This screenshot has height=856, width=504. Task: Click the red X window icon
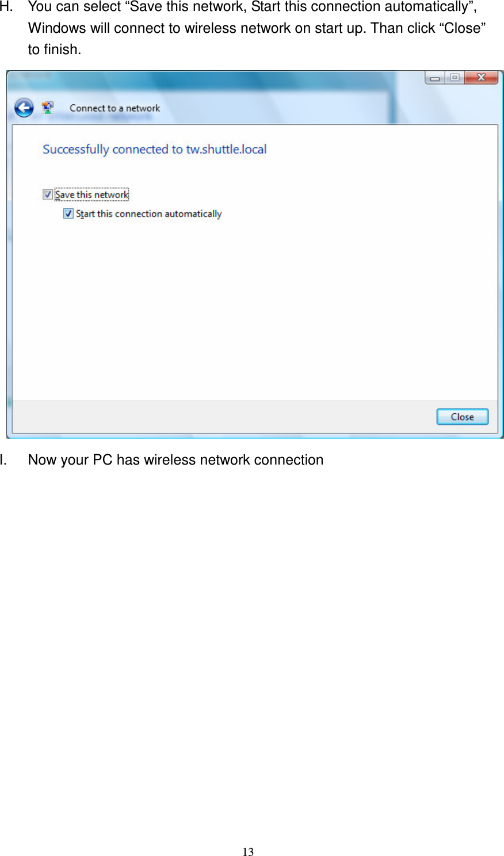pyautogui.click(x=480, y=77)
